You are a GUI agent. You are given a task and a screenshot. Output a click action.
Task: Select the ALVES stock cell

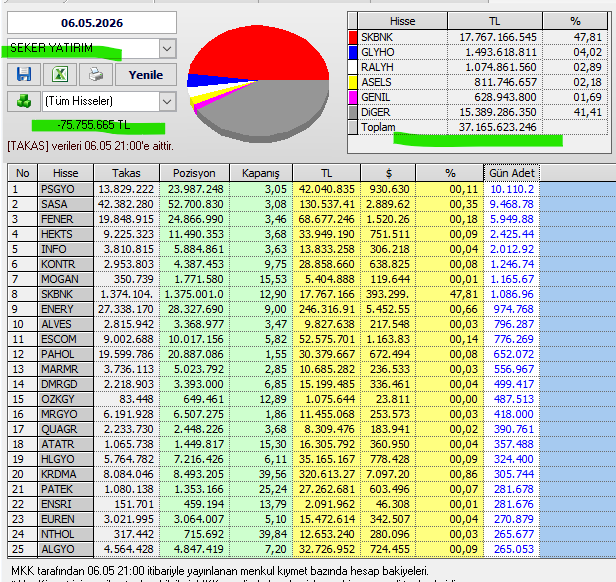coord(66,324)
